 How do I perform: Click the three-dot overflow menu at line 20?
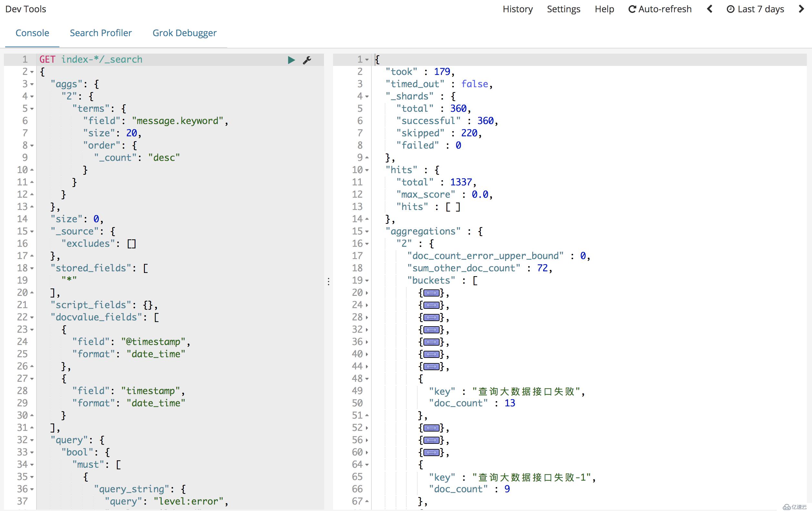tap(328, 281)
